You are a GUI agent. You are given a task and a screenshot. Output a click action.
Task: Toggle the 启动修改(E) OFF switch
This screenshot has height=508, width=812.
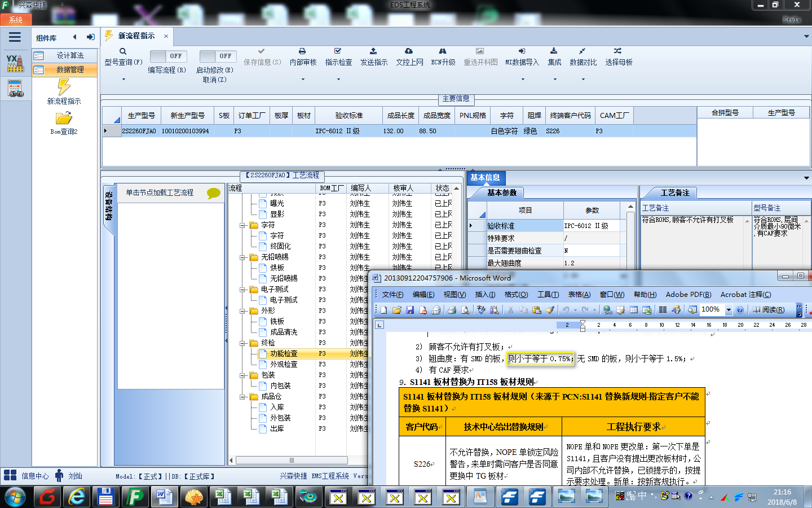click(218, 56)
